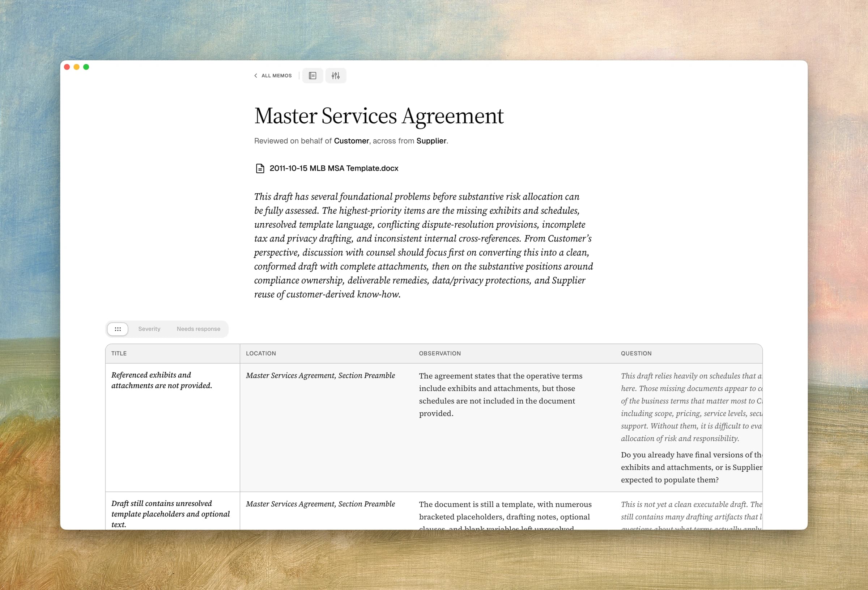Maximize the window with the green button

86,67
